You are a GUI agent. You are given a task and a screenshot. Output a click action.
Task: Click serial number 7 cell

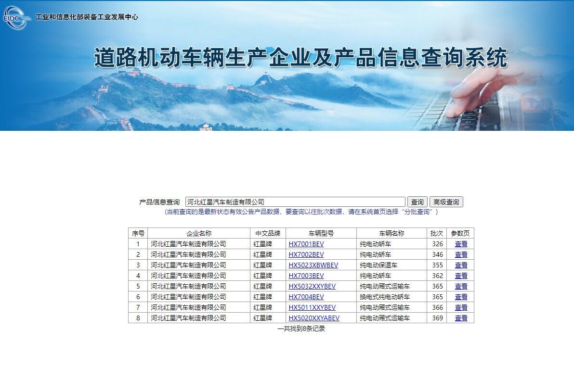tap(138, 307)
